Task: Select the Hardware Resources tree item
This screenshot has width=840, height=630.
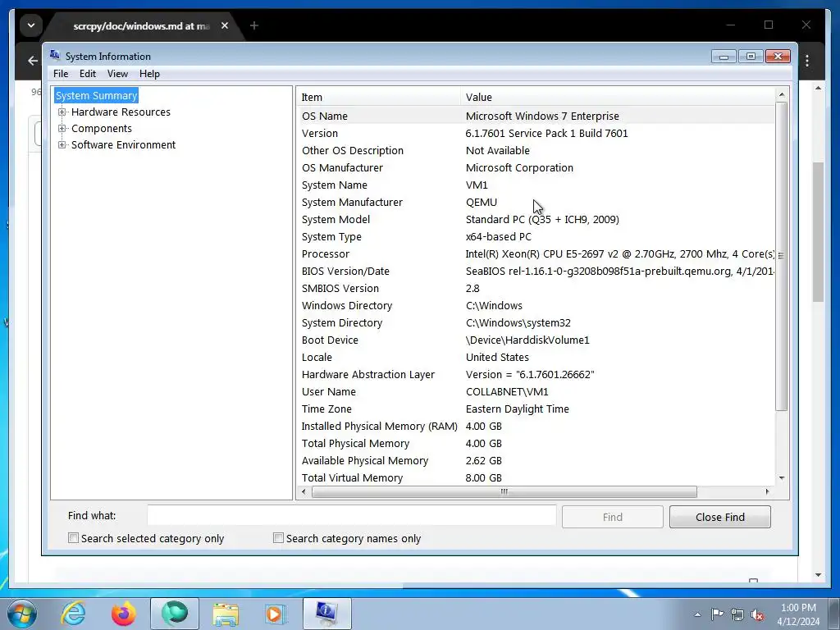Action: [x=121, y=112]
